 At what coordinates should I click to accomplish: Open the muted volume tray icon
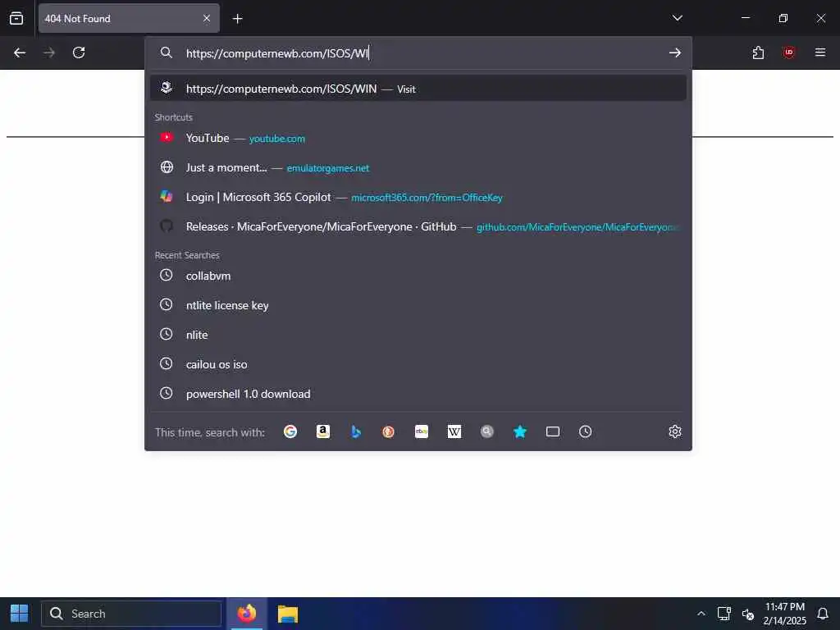tap(748, 614)
